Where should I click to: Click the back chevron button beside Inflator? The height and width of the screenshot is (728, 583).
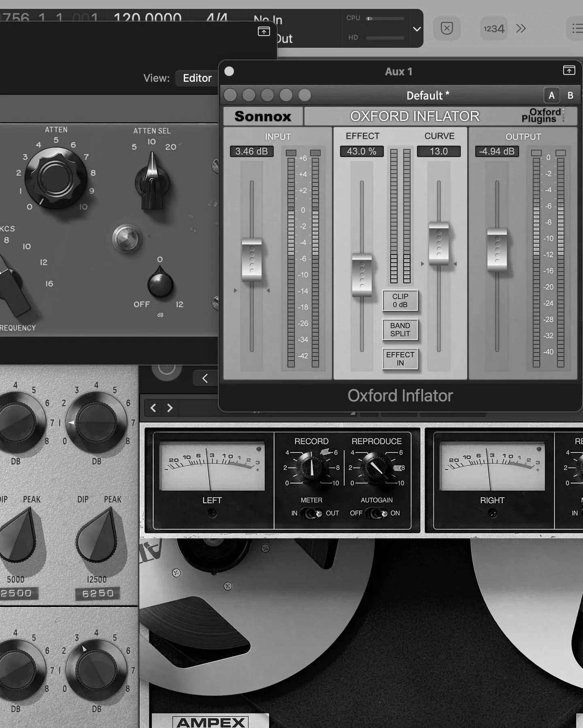pos(205,378)
